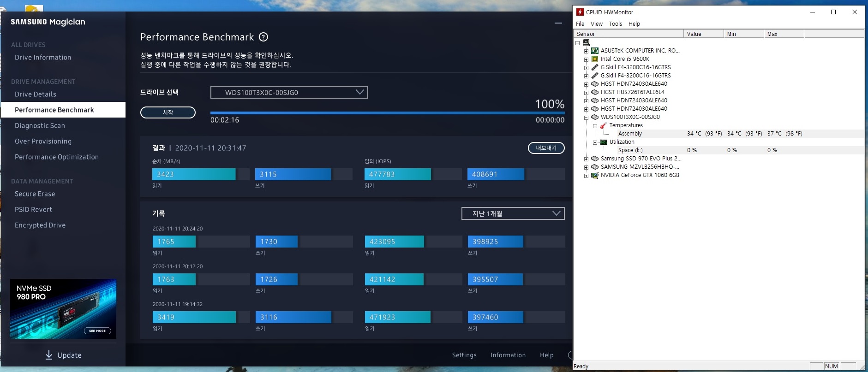Click the benchmark progress bar
The width and height of the screenshot is (868, 372).
(387, 112)
